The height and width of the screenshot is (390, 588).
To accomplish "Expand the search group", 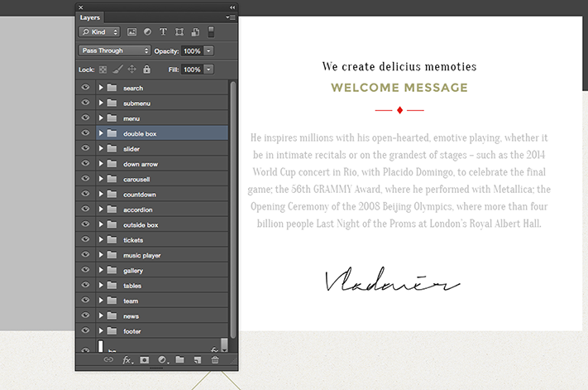I will [101, 88].
